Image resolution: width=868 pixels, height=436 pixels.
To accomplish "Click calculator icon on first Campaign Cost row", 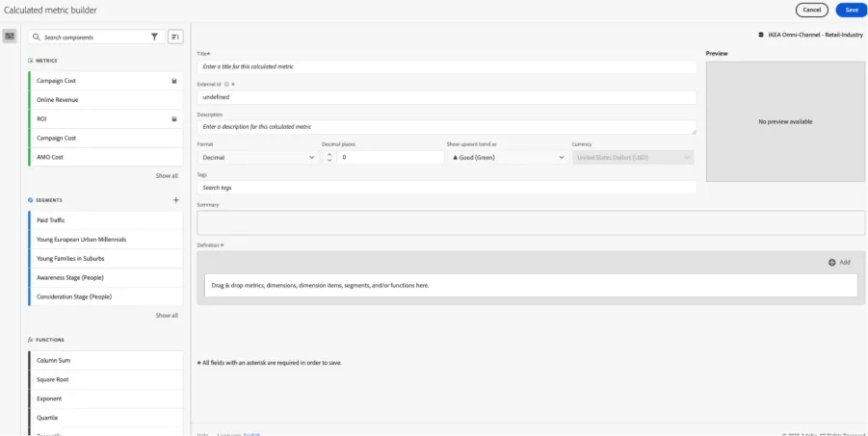I will (x=174, y=81).
